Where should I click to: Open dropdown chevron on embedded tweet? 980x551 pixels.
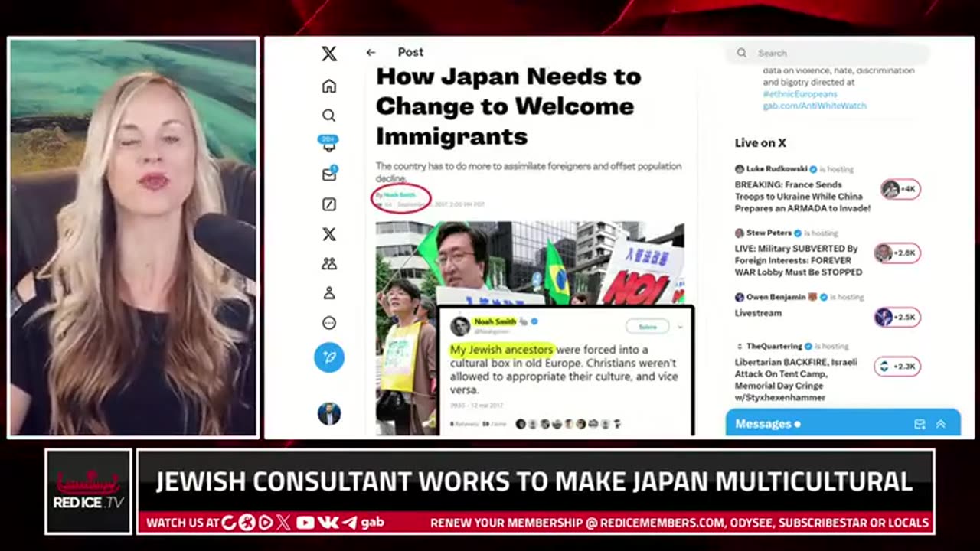680,327
